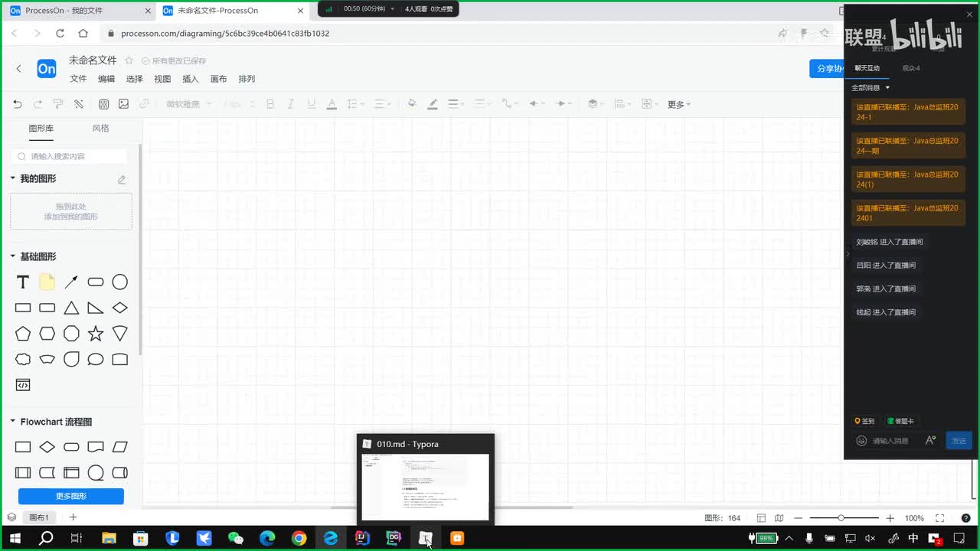Collapse the 我的图形 section
Screen dimensions: 980x551
[12, 178]
